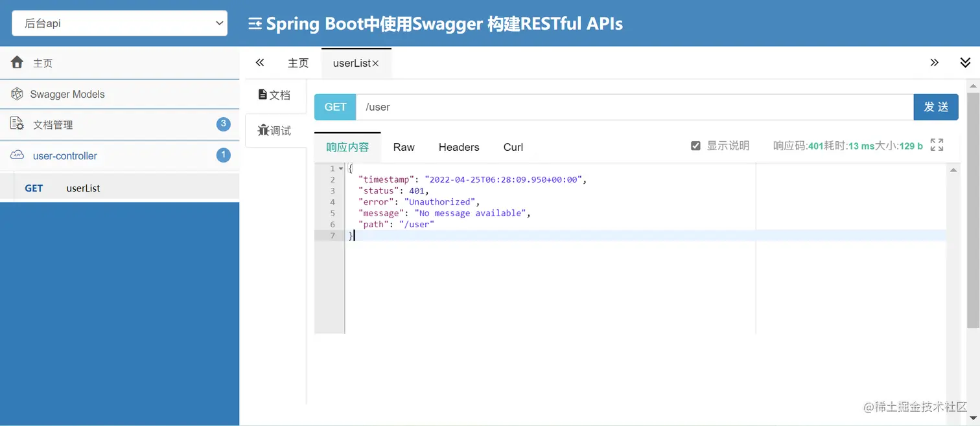Viewport: 980px width, 426px height.
Task: Click the page scrollbar down arrow
Action: coord(973,419)
